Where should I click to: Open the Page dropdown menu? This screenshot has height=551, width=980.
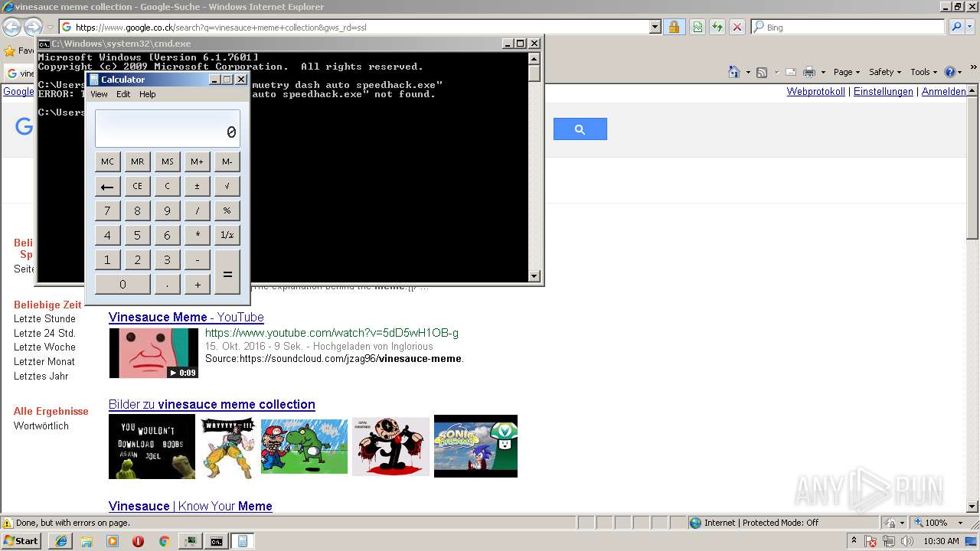847,72
